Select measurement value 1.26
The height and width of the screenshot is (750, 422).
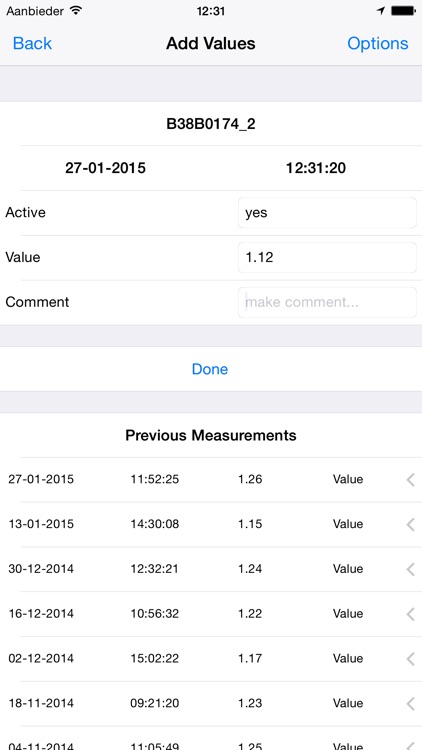coord(250,479)
